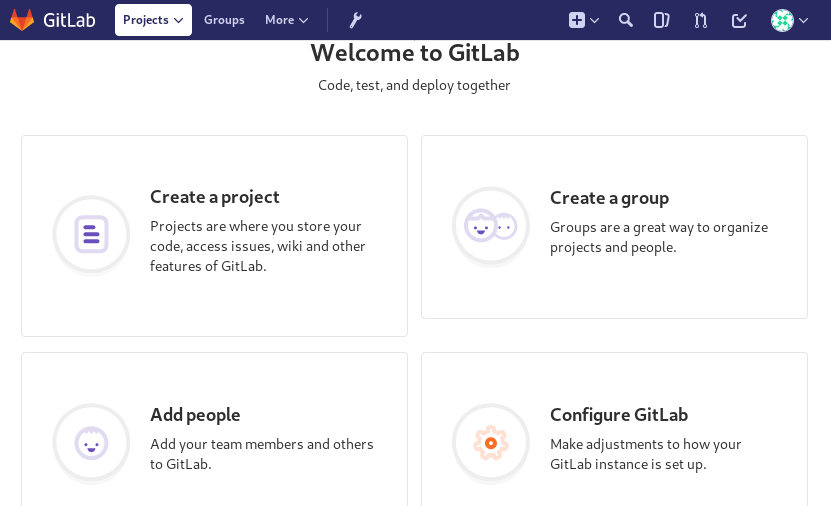Image resolution: width=831 pixels, height=506 pixels.
Task: Expand the More dropdown in navbar
Action: point(287,20)
